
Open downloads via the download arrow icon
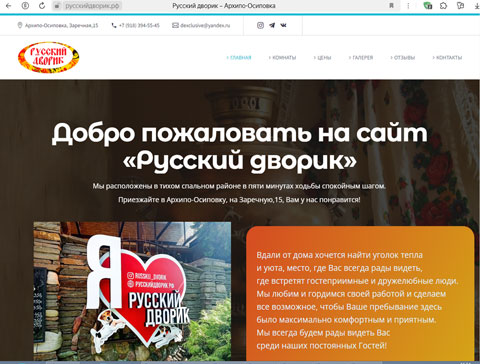(x=477, y=6)
